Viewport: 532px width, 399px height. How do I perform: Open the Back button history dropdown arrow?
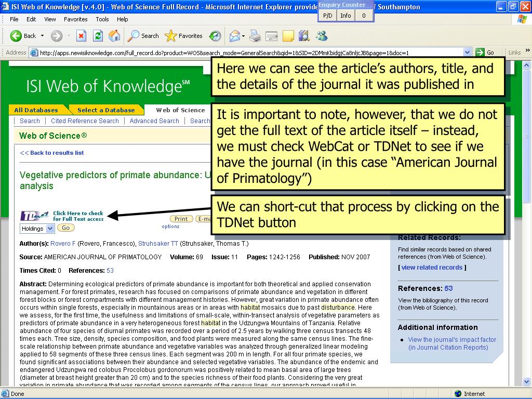pos(43,36)
